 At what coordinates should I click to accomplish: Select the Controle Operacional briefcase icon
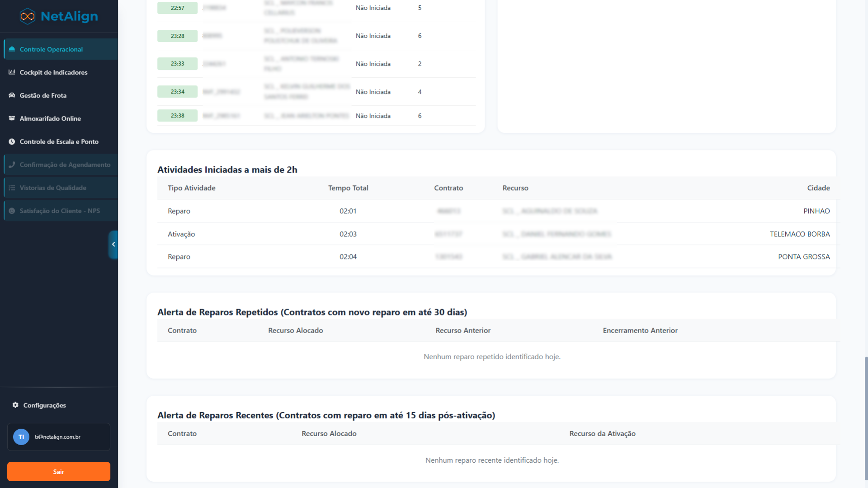(x=12, y=49)
